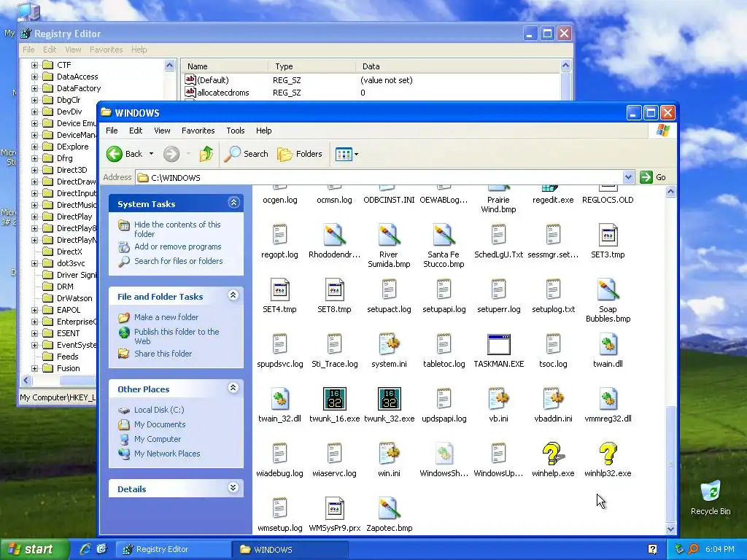Select the TASKMAN.EXE file icon
This screenshot has width=747, height=560.
click(499, 344)
